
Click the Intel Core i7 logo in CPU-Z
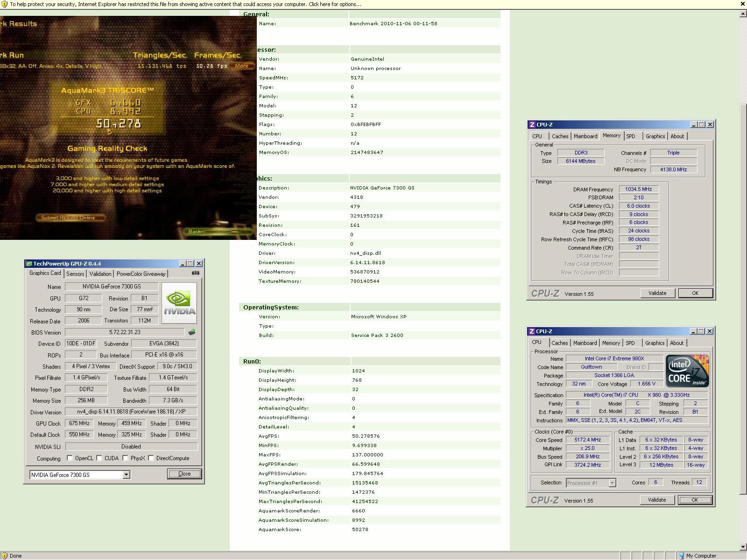coord(687,371)
